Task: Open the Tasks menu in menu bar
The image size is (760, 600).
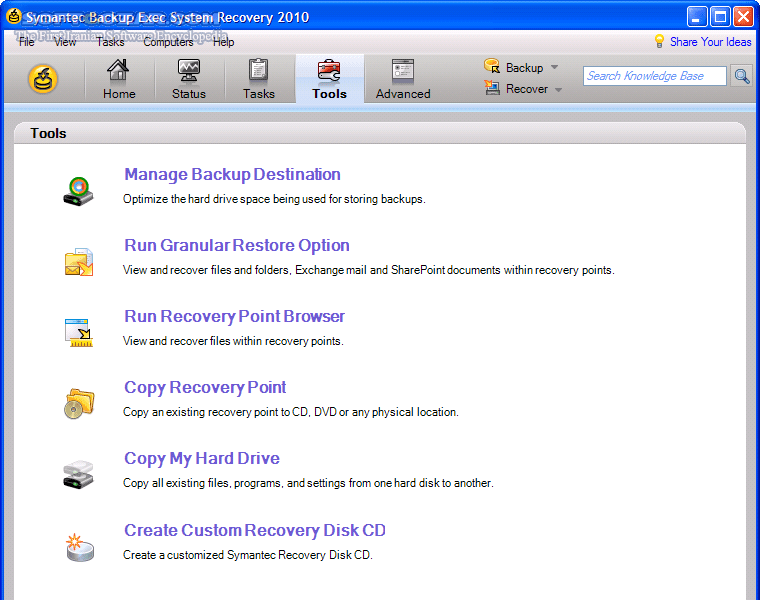Action: 110,42
